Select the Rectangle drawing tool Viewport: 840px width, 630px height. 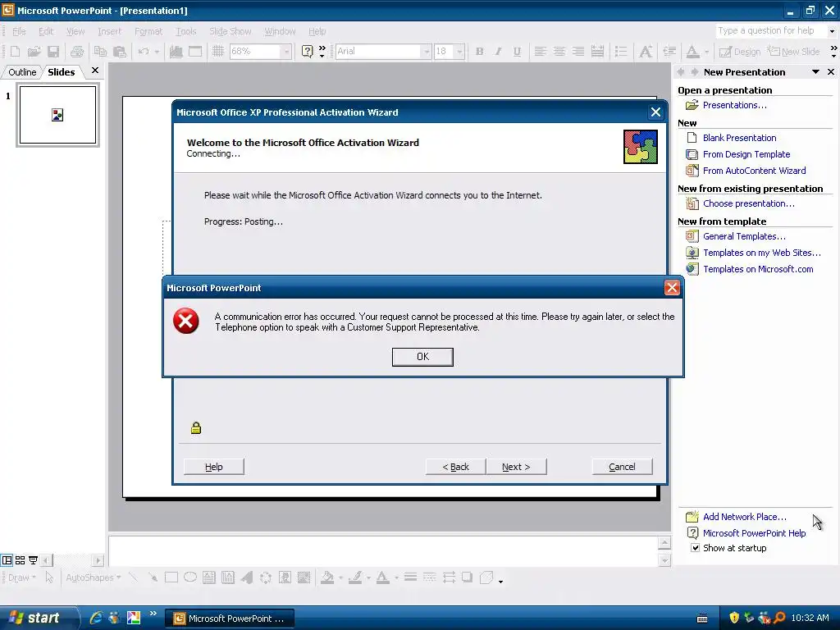coord(171,577)
